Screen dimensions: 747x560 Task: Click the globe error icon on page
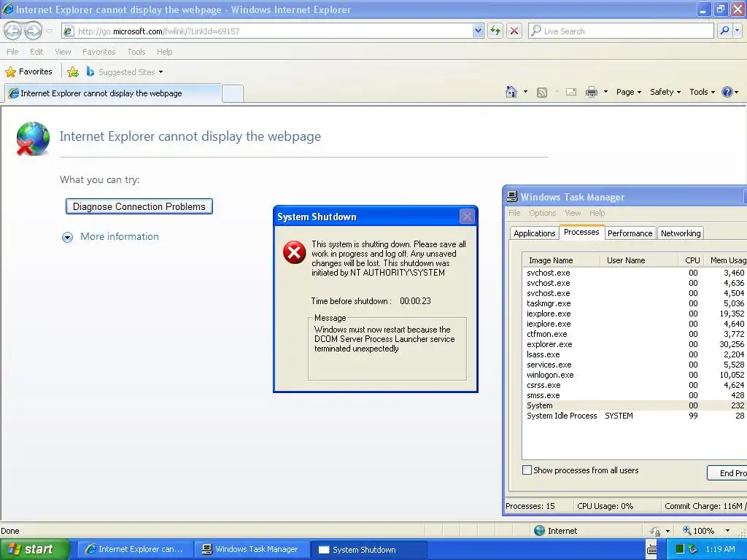pos(32,139)
